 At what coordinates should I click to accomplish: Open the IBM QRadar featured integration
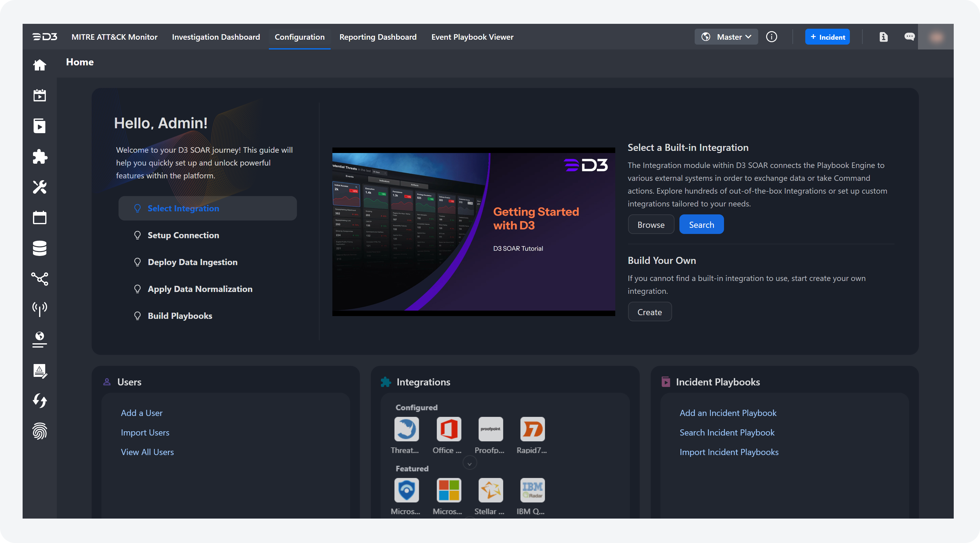pos(532,490)
